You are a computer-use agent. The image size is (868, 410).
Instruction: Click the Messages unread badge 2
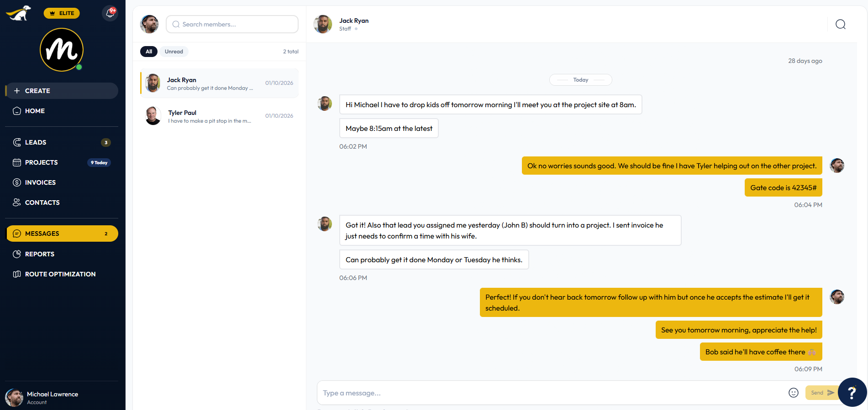coord(106,234)
